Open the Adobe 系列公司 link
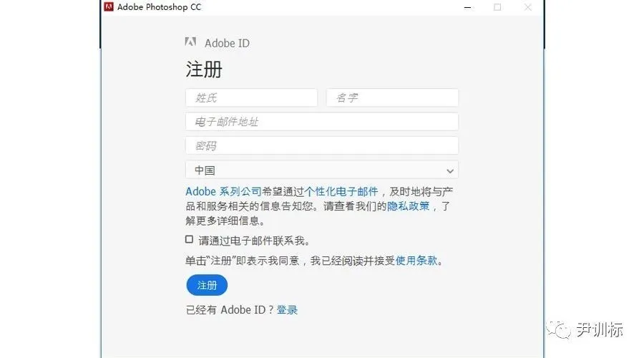 (223, 192)
